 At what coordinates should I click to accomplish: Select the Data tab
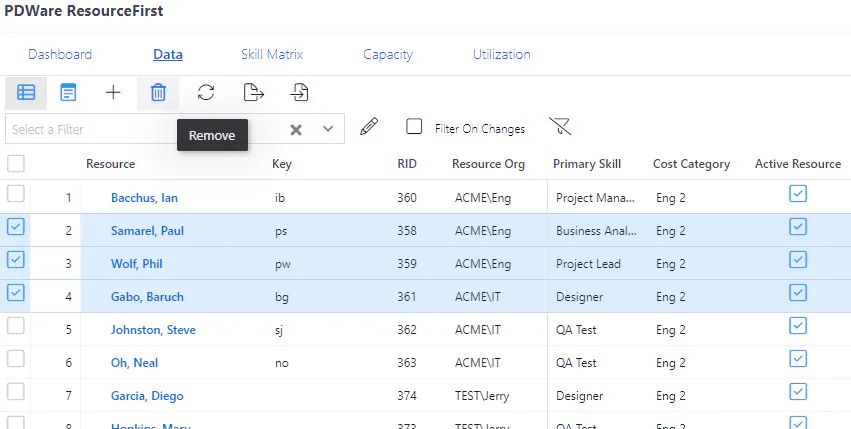tap(168, 54)
